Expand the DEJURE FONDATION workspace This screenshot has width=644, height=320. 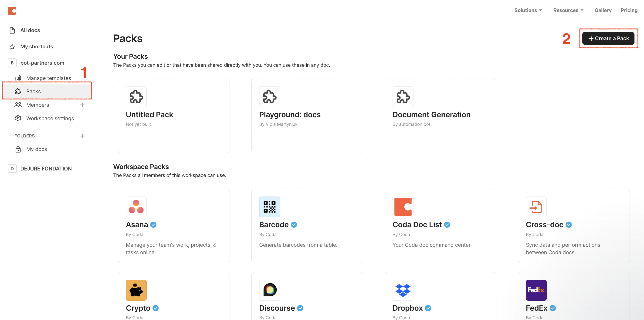pos(46,169)
